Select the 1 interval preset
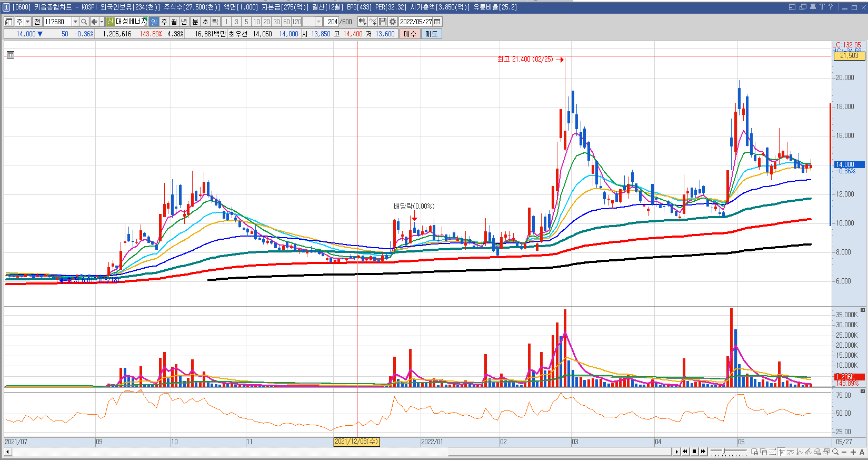 (226, 22)
